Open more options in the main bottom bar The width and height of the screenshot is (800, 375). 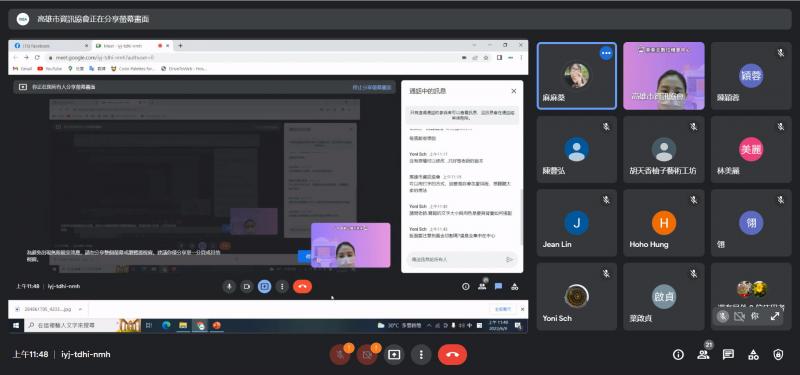coord(421,355)
